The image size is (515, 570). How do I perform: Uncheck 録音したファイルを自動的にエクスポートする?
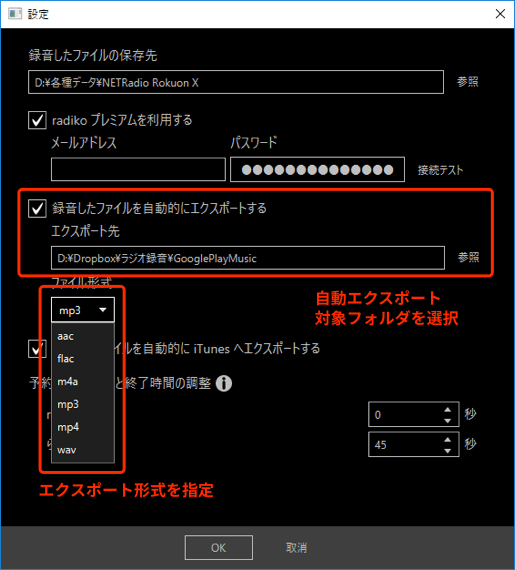point(37,208)
